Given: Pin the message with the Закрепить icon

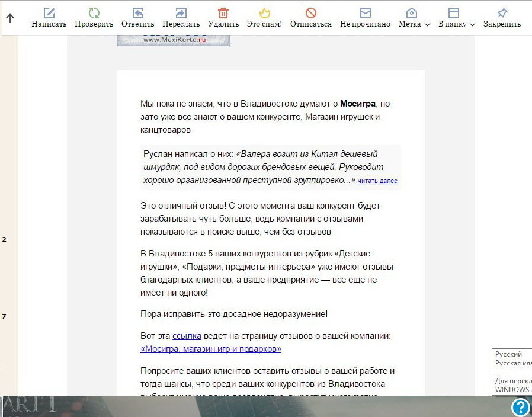Looking at the screenshot, I should pos(502,13).
